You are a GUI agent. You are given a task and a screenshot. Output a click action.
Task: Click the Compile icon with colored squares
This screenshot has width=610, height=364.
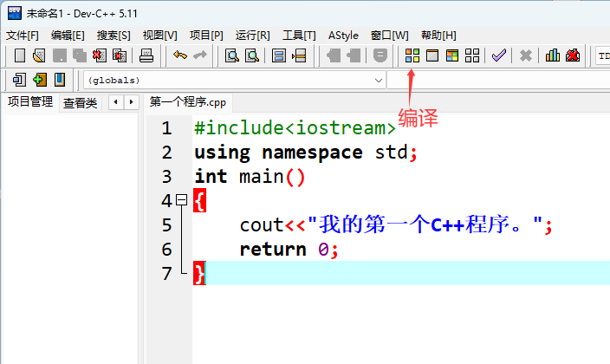(x=412, y=55)
